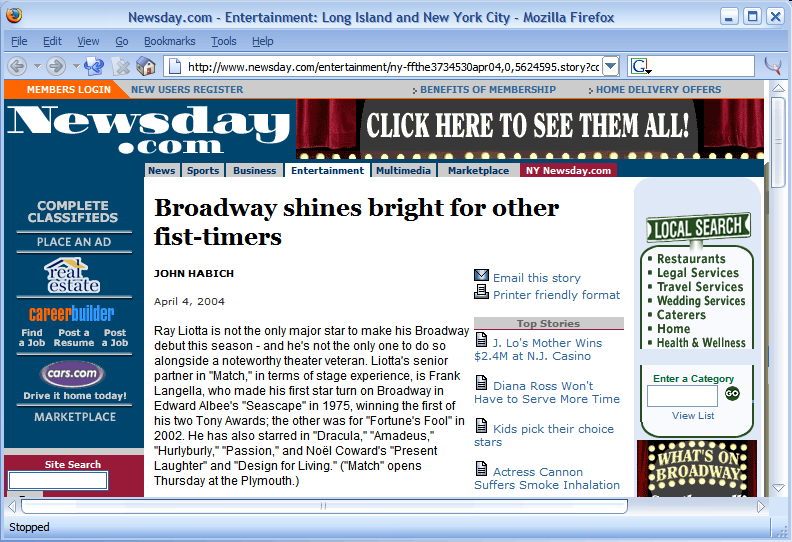Screen dimensions: 792x542
Task: Open the Multimedia tab
Action: tap(403, 170)
